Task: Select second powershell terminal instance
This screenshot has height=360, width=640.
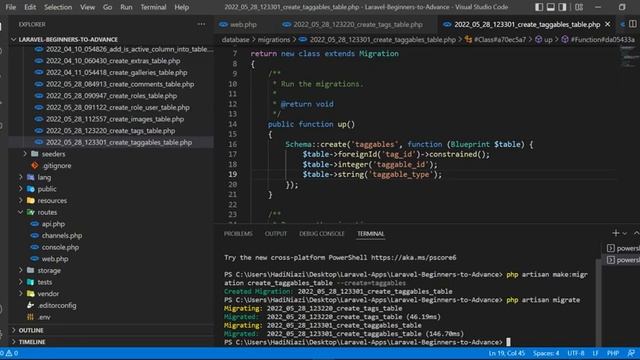Action: point(623,260)
